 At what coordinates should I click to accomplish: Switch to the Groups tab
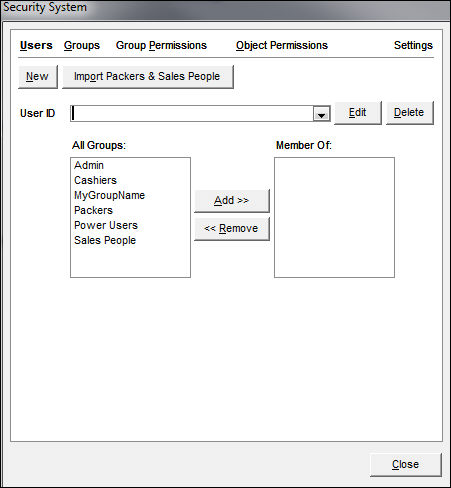pos(82,45)
